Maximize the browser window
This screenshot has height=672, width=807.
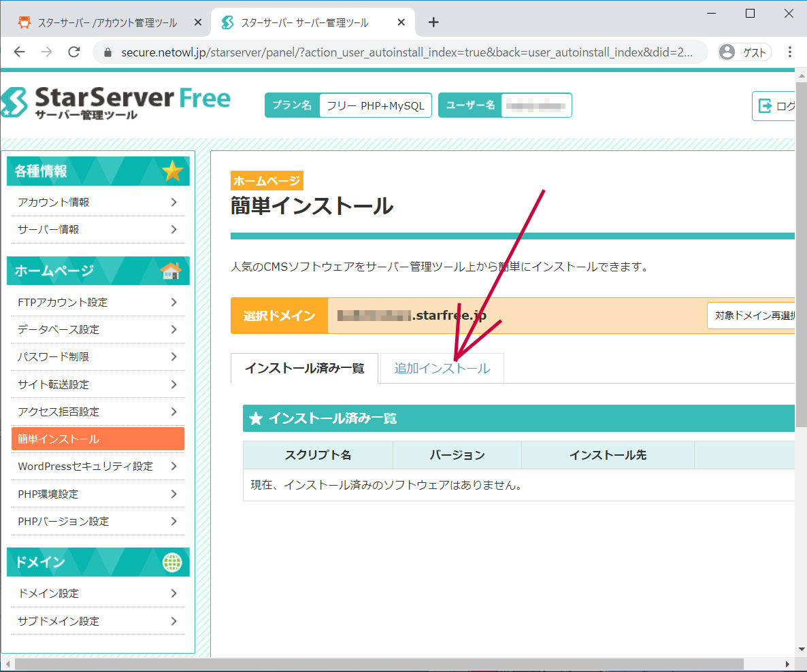point(750,14)
